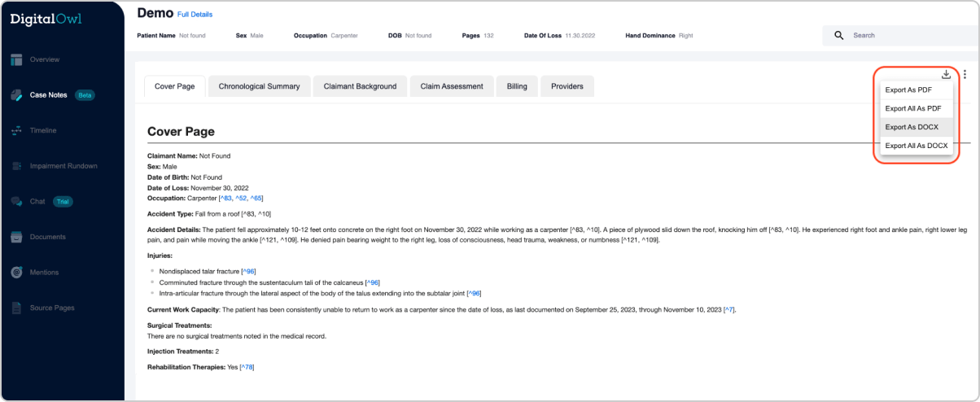The width and height of the screenshot is (980, 402).
Task: Click the Hand Dominance value Right
Action: tap(685, 36)
